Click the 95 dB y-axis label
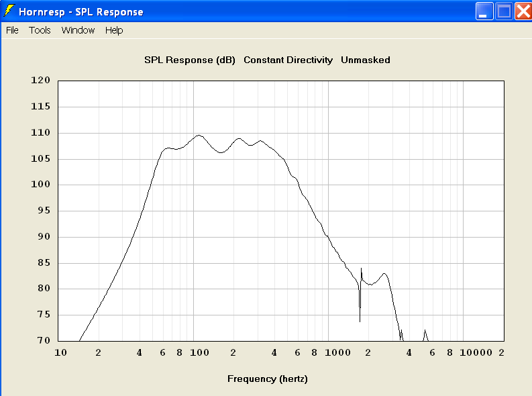 [x=44, y=211]
